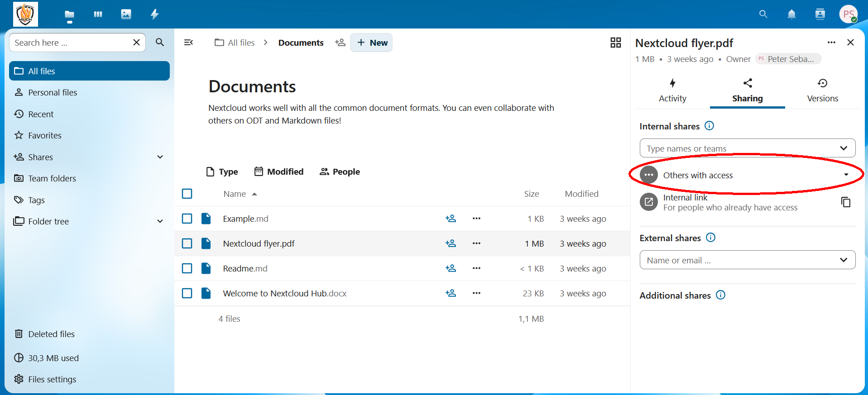Check the Nextcloud flyer.pdf checkbox
Image resolution: width=868 pixels, height=395 pixels.
coord(187,243)
